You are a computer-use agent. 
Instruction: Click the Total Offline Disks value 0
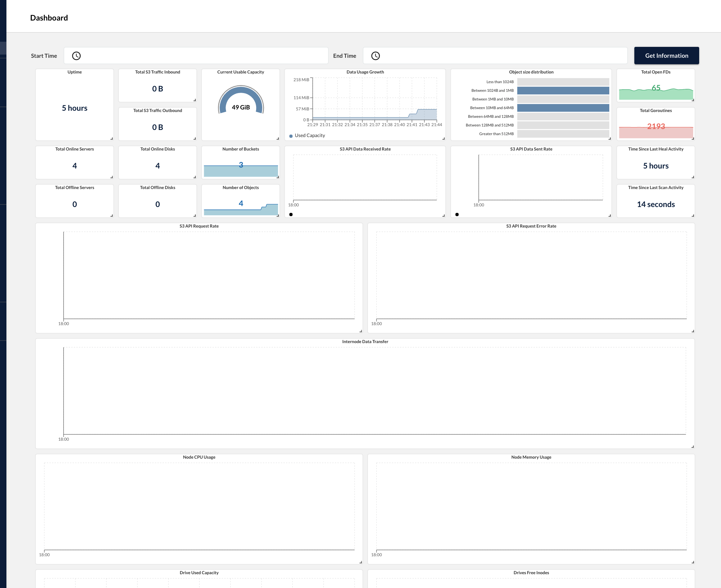158,204
